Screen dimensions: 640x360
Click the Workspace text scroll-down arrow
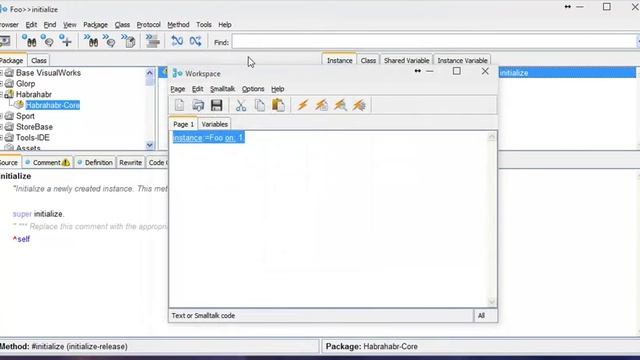(x=491, y=302)
